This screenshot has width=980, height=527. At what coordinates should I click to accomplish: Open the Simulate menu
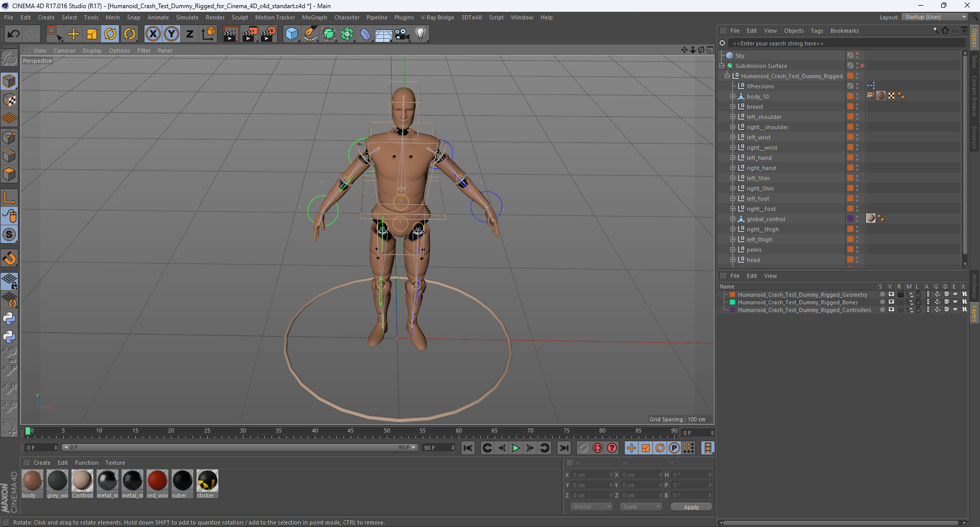pyautogui.click(x=187, y=17)
